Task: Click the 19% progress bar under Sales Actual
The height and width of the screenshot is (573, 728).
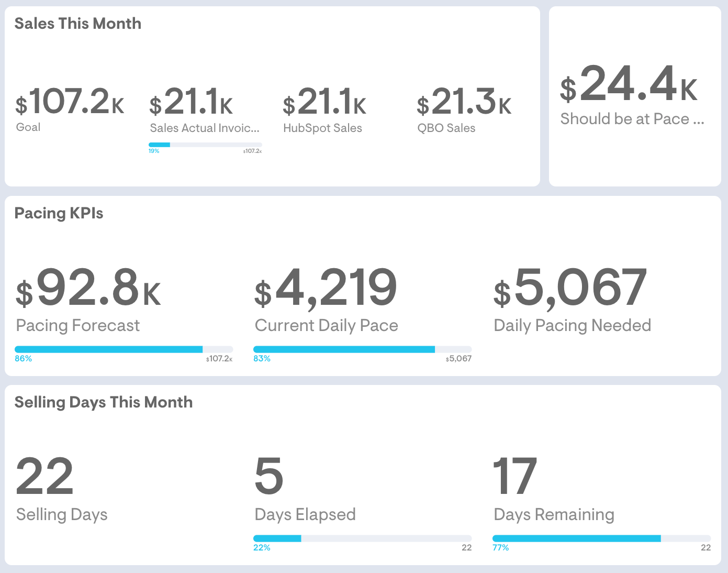Action: [205, 145]
